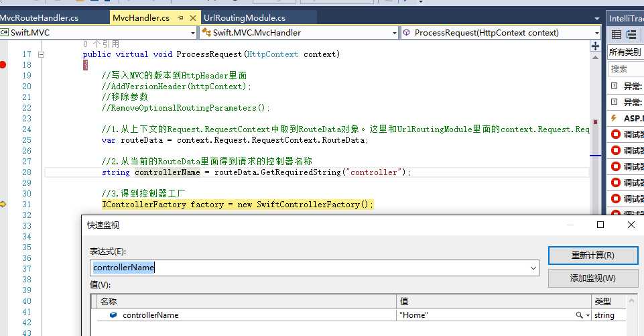Image resolution: width=644 pixels, height=336 pixels.
Task: Click the IntelliTrace events list view icon
Action: pyautogui.click(x=616, y=35)
